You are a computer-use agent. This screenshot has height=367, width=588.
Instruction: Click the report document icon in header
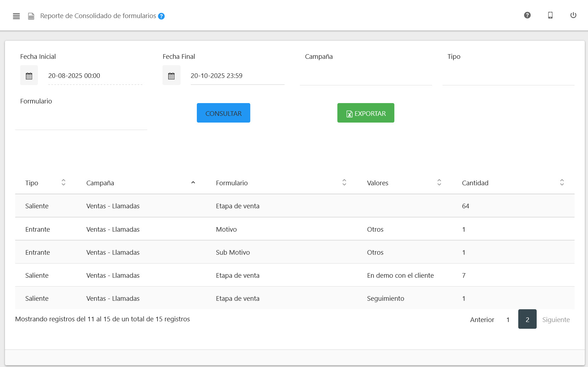coord(31,16)
